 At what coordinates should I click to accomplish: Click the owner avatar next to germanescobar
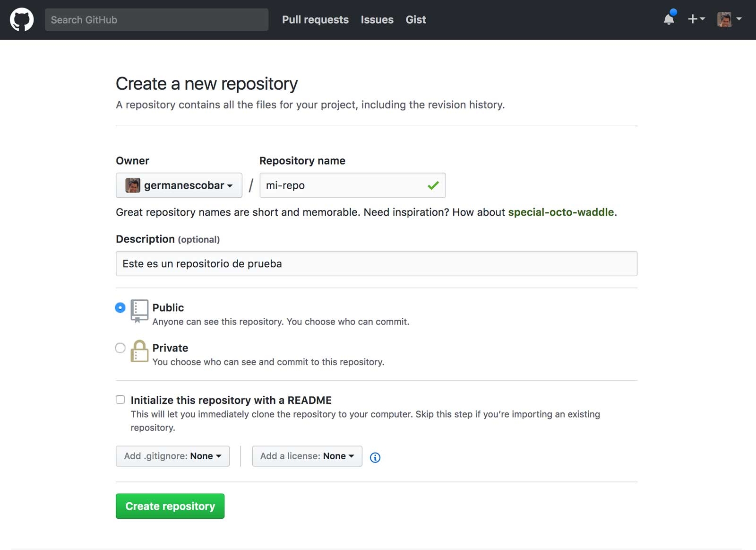point(133,185)
